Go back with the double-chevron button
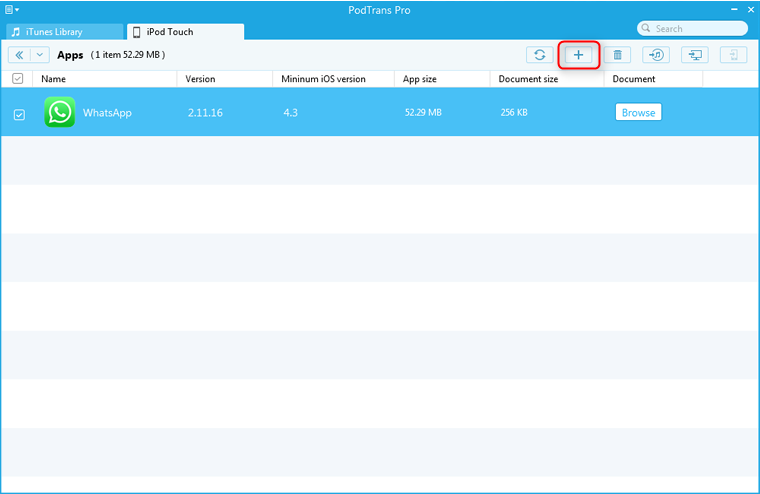This screenshot has width=760, height=494. point(19,55)
